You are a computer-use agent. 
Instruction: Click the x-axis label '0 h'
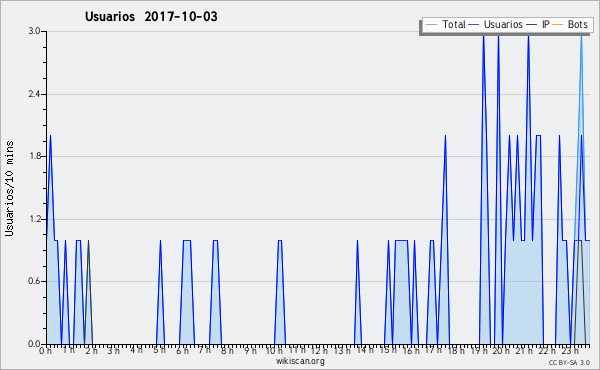[x=45, y=351]
